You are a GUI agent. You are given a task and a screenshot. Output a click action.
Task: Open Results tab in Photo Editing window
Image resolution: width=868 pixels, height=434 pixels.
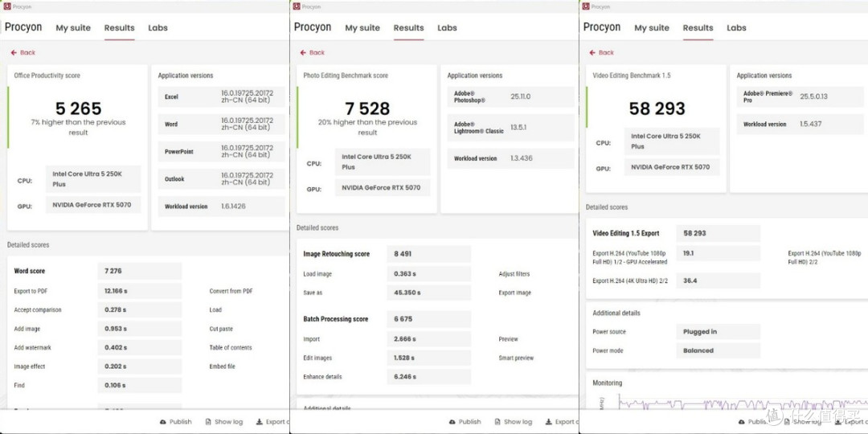tap(408, 27)
